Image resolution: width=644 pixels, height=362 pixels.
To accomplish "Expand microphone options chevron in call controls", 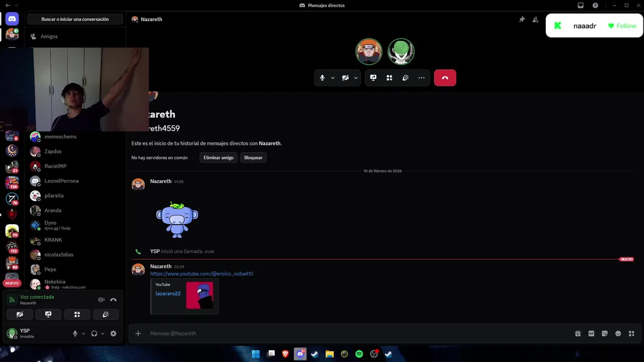I will tap(333, 78).
